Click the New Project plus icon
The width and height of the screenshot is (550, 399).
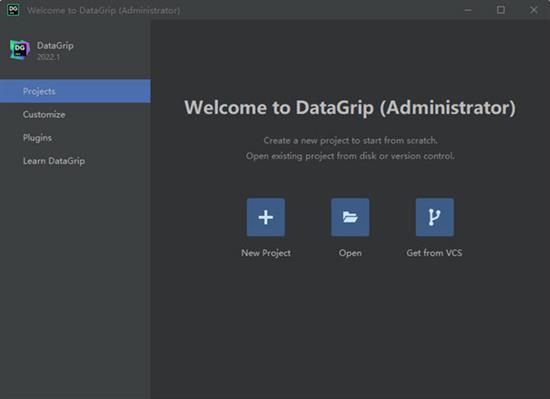click(266, 217)
